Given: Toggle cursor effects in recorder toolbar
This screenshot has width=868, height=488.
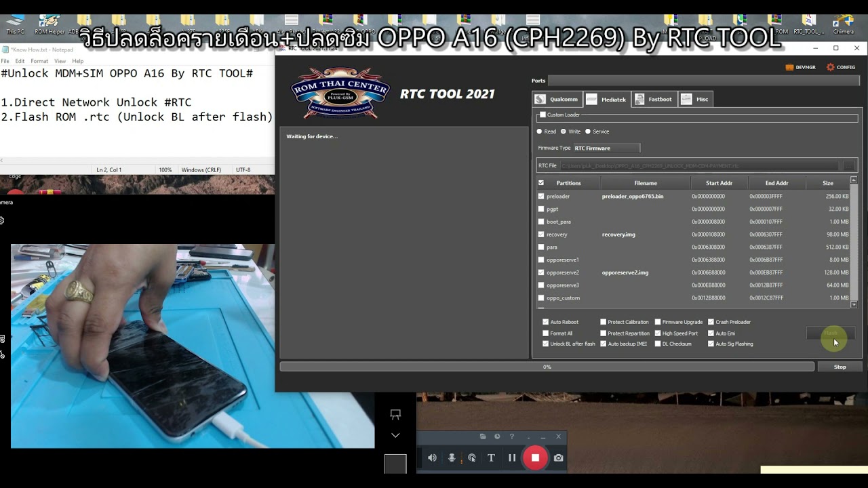Looking at the screenshot, I should click(472, 458).
